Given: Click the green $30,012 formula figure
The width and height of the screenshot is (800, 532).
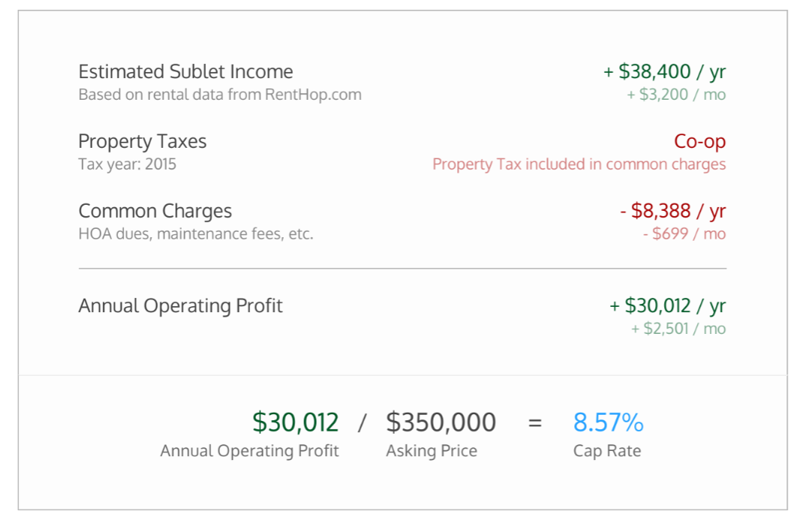Looking at the screenshot, I should [x=296, y=422].
